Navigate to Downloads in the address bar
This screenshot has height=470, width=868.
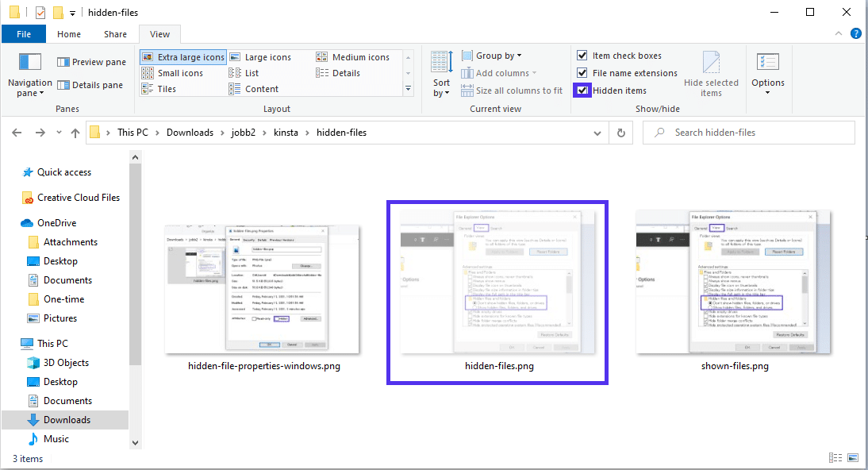[190, 133]
